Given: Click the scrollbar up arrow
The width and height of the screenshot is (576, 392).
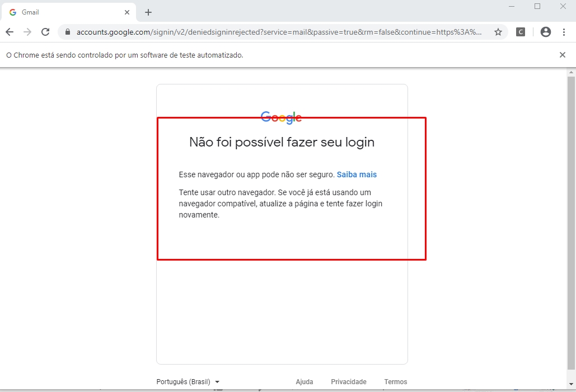Looking at the screenshot, I should [x=571, y=72].
